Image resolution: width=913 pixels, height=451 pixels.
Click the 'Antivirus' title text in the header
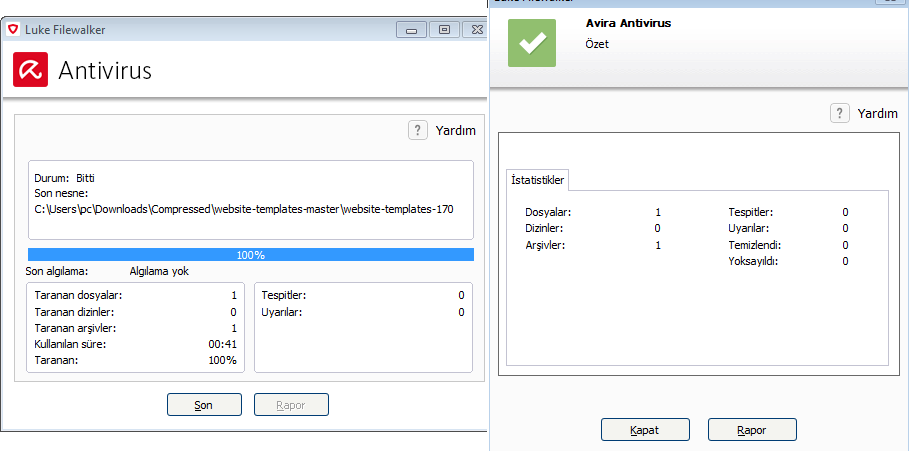click(105, 70)
